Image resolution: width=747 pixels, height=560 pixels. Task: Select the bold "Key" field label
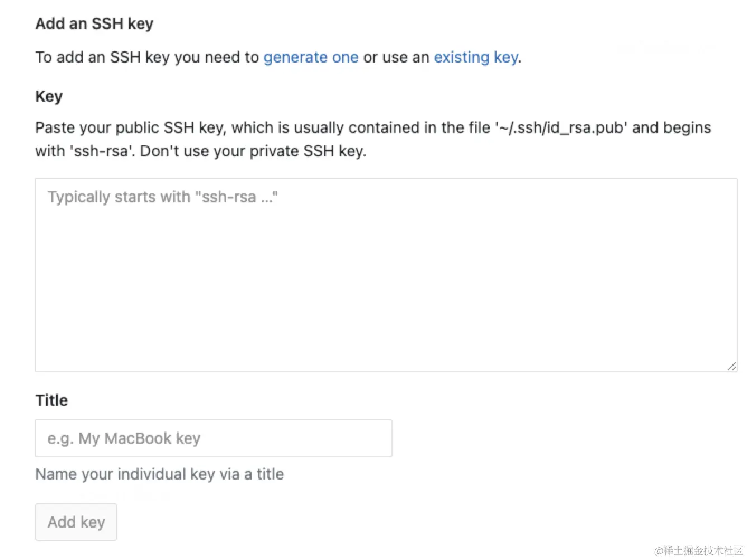point(49,96)
